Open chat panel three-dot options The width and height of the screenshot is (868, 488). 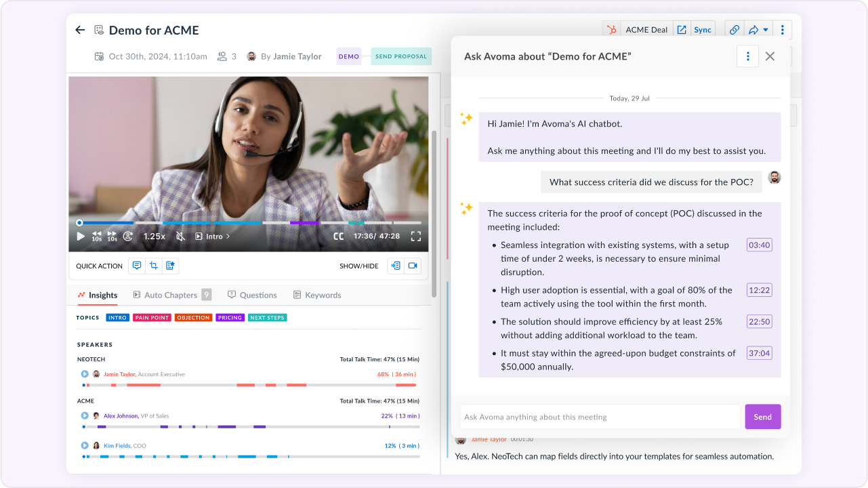coord(747,56)
